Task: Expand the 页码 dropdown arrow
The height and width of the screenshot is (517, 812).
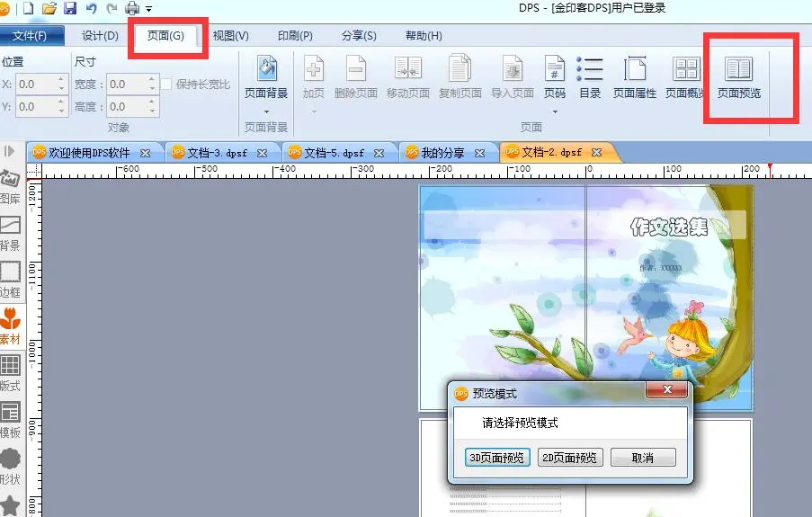Action: pyautogui.click(x=555, y=111)
